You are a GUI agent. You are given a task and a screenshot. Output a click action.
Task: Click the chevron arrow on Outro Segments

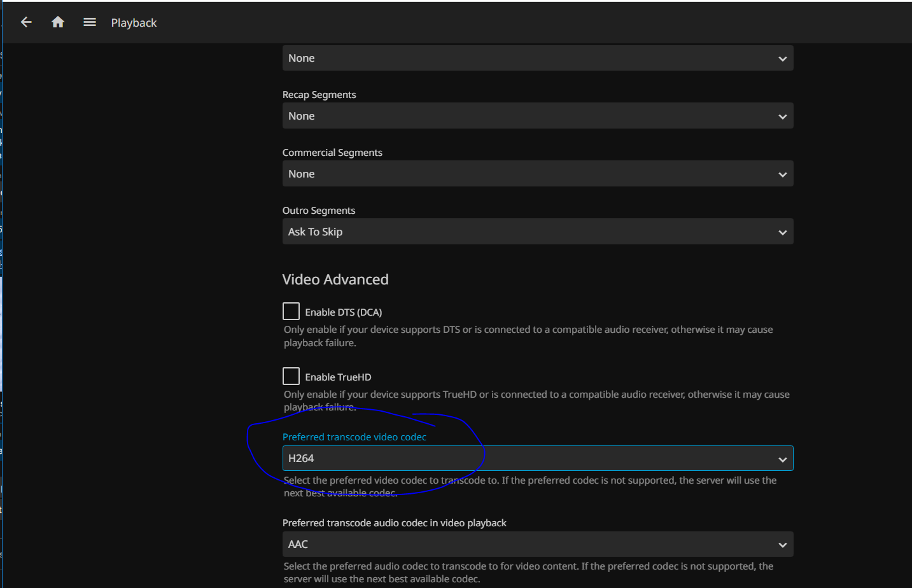tap(782, 232)
